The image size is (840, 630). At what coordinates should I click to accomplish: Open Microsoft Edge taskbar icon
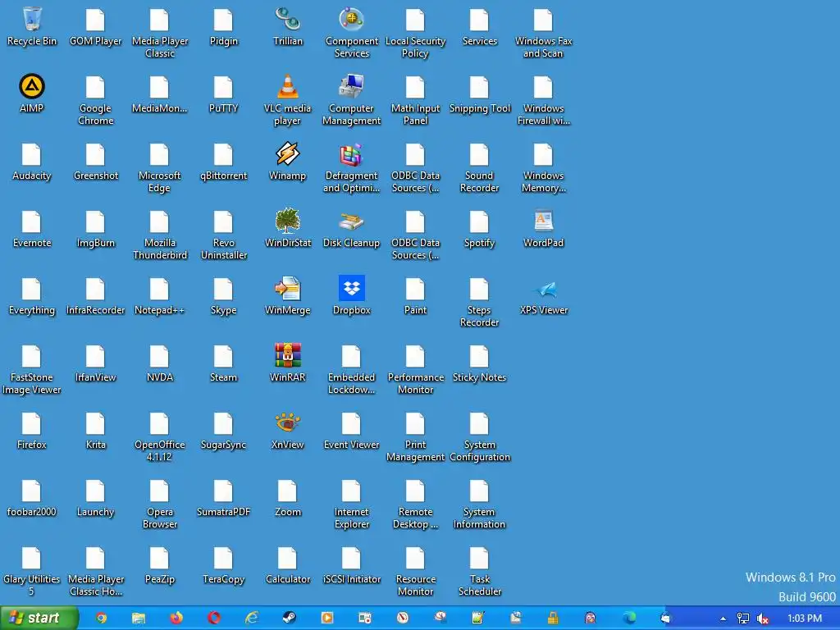tap(628, 619)
